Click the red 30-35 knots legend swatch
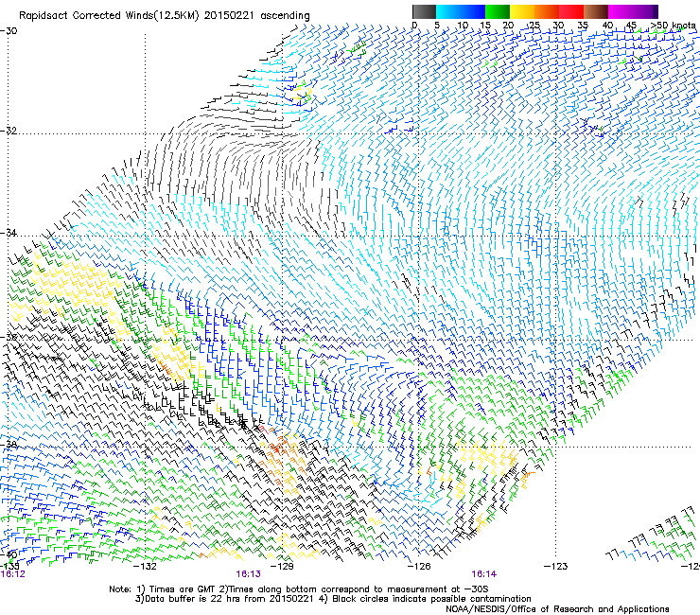Viewport: 700px width, 615px height. pyautogui.click(x=571, y=11)
